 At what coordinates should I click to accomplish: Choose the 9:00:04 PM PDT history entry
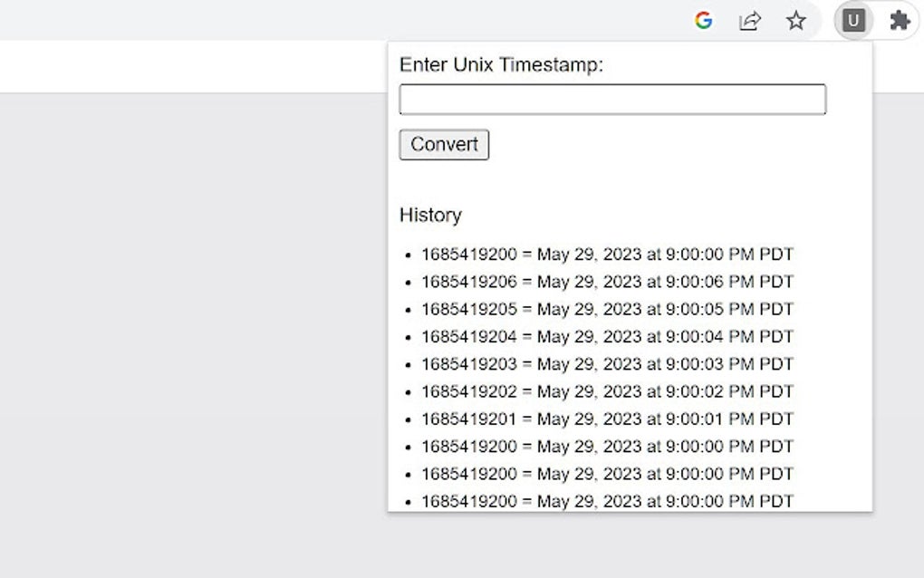(x=607, y=337)
